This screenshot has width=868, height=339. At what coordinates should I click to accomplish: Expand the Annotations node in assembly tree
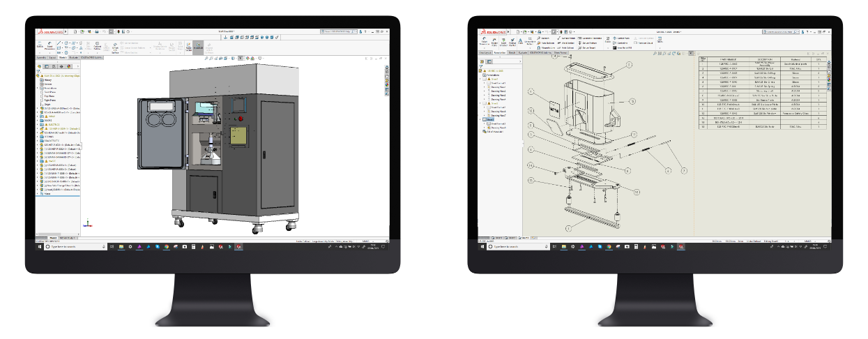point(38,89)
